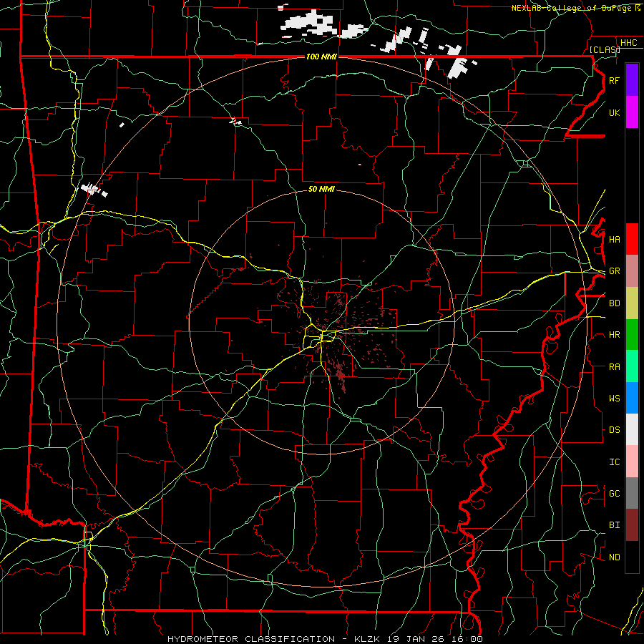
Task: Click the light pink IC legend swatch
Action: (632, 462)
